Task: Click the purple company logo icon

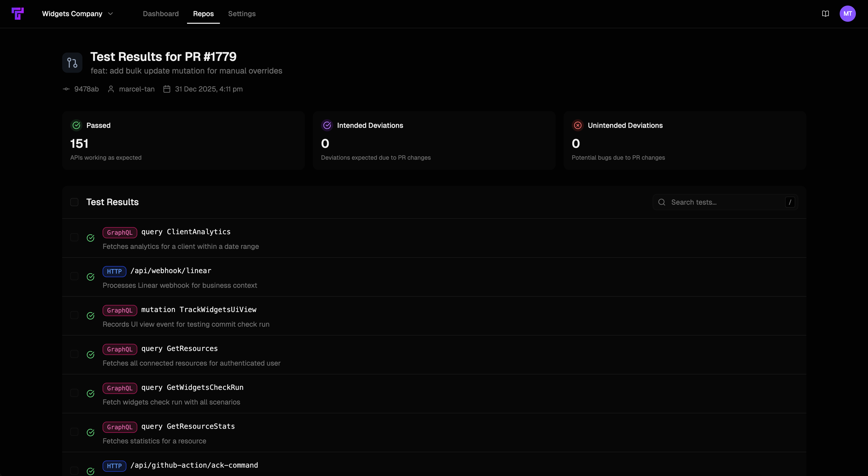Action: point(18,14)
